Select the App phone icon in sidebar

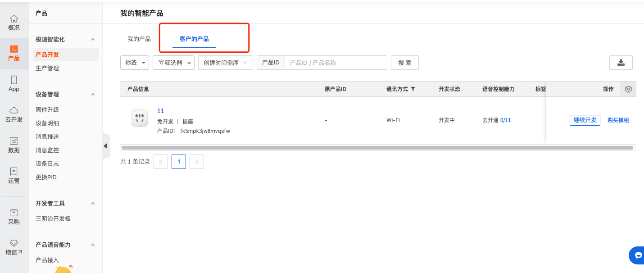click(14, 80)
